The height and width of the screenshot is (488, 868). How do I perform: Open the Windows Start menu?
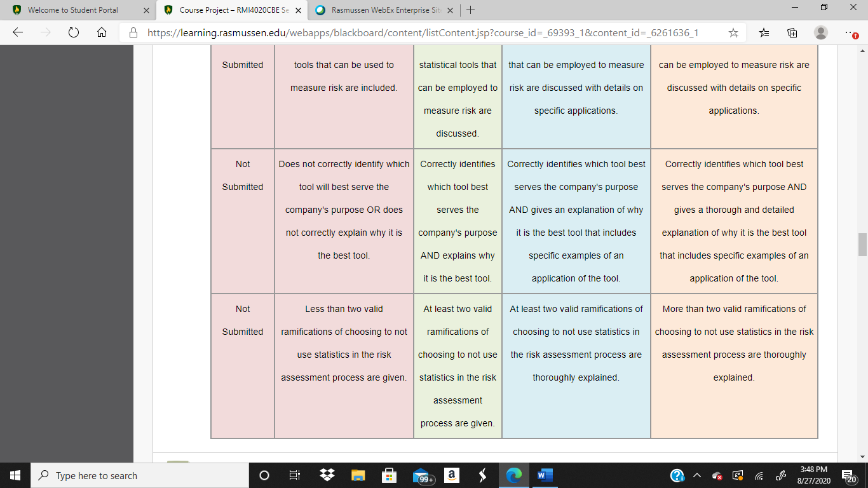click(15, 475)
